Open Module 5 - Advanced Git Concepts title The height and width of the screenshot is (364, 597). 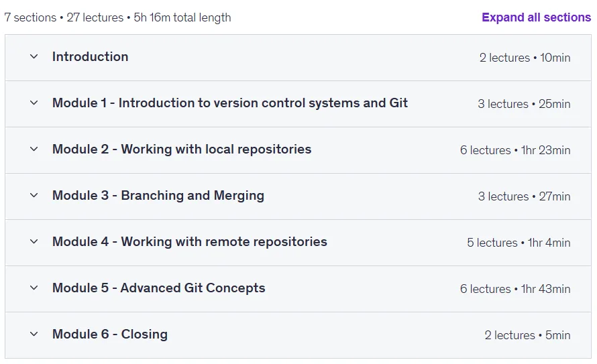(158, 288)
